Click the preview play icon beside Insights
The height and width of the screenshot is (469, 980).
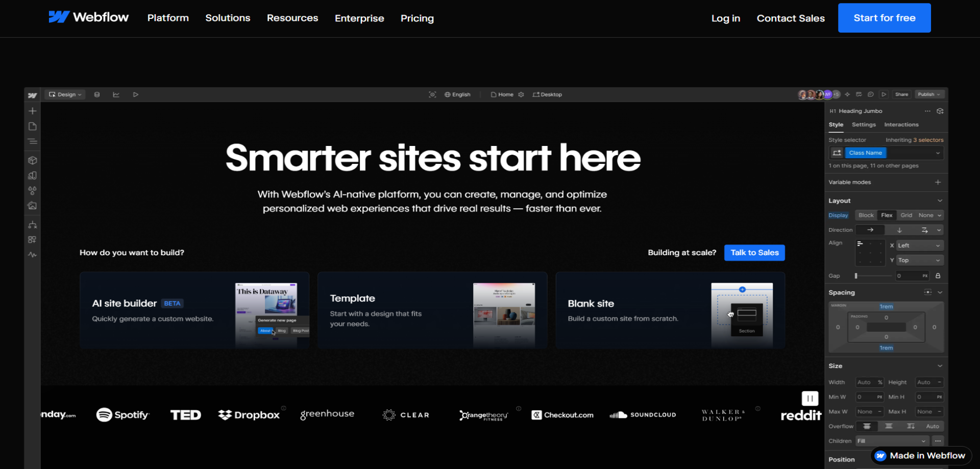coord(135,94)
